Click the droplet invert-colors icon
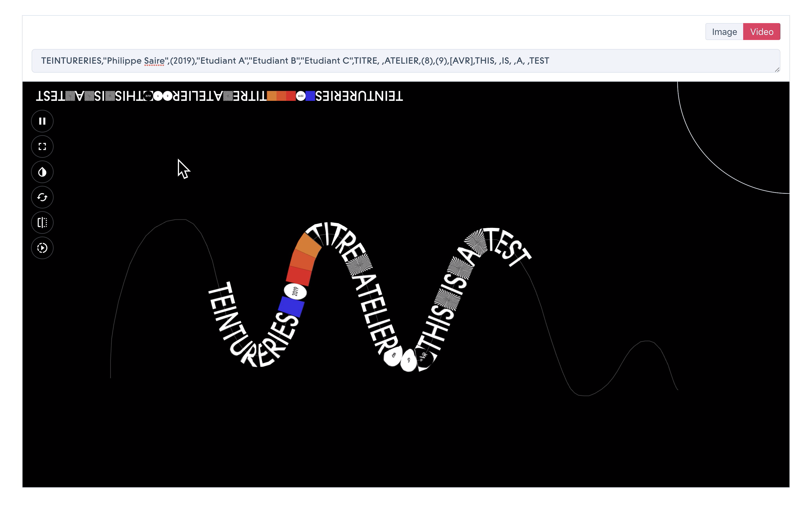 42,172
